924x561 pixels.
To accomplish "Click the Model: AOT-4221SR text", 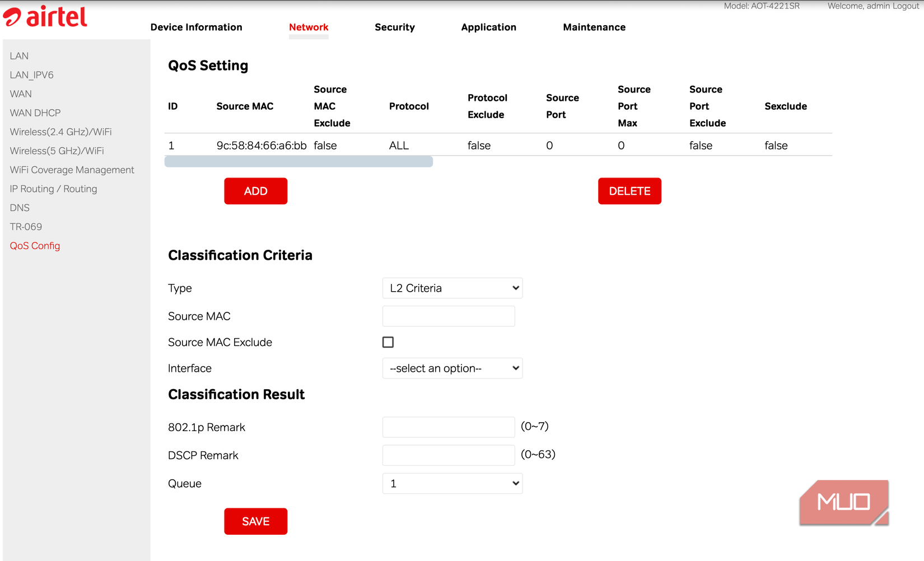I will (762, 6).
